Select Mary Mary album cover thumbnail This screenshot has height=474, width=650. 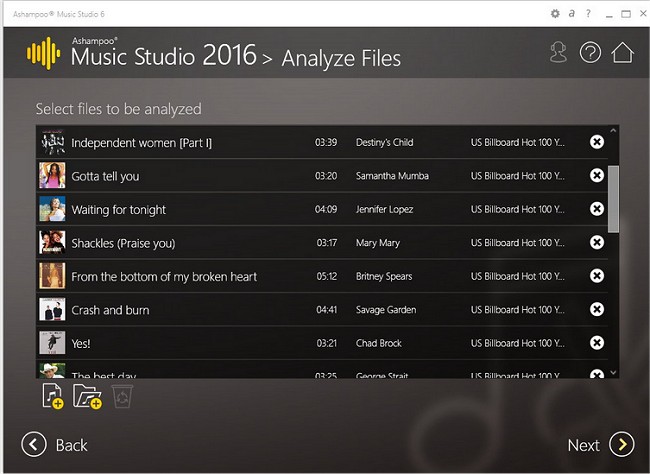coord(52,242)
